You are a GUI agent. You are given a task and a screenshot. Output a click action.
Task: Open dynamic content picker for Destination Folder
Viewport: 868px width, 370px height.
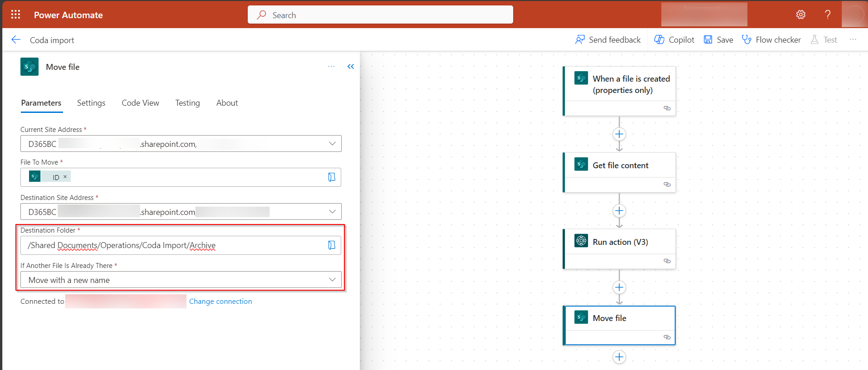(332, 245)
